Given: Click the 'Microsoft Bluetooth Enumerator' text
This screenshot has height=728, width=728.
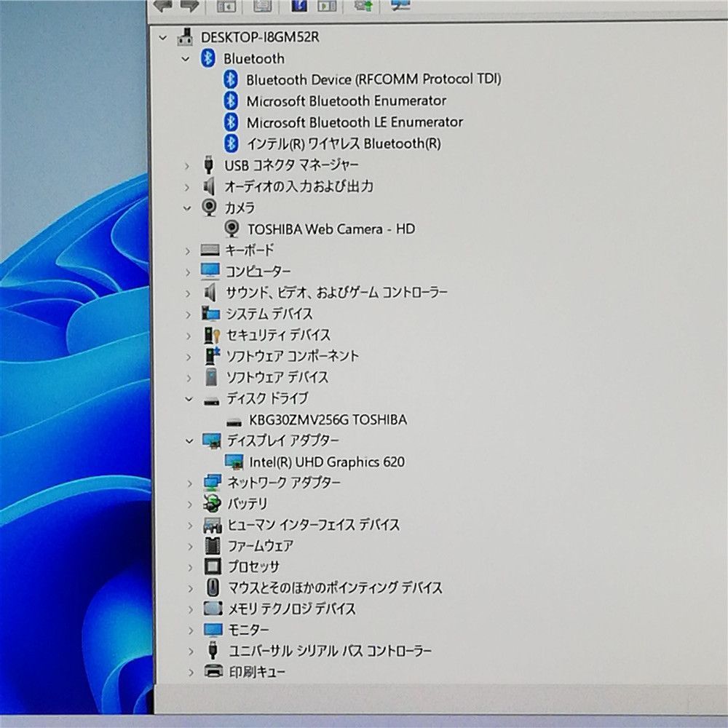Looking at the screenshot, I should (x=347, y=100).
